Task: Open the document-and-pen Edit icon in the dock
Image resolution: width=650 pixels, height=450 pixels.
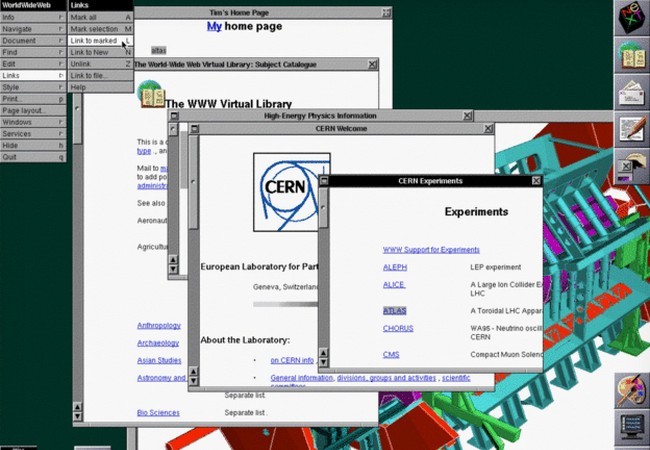Action: pyautogui.click(x=632, y=129)
